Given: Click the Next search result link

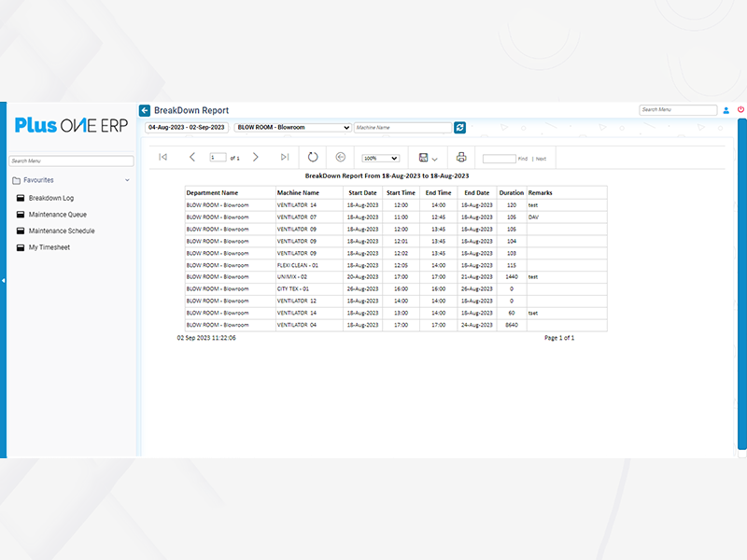Looking at the screenshot, I should pos(541,159).
